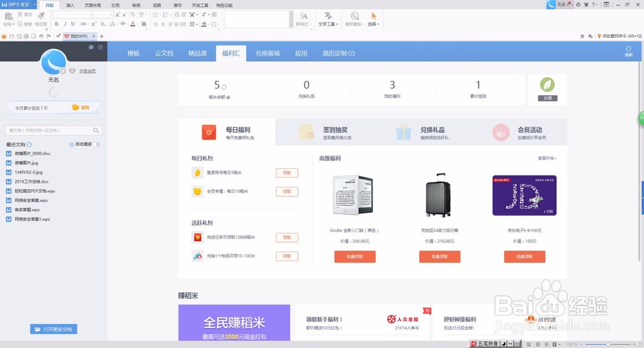The width and height of the screenshot is (644, 348).
Task: Click the orange Select (选择) cursor icon
Action: tap(374, 15)
